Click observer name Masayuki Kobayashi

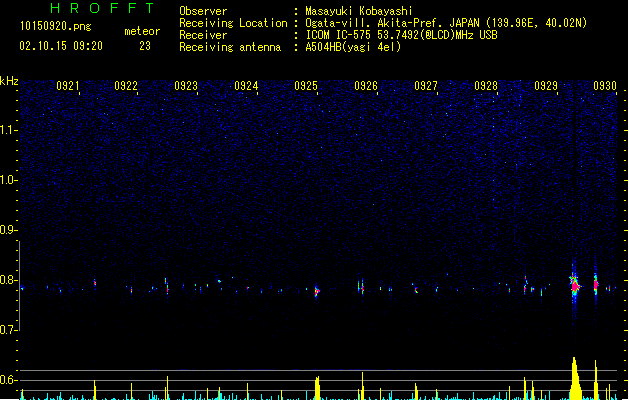[x=359, y=11]
